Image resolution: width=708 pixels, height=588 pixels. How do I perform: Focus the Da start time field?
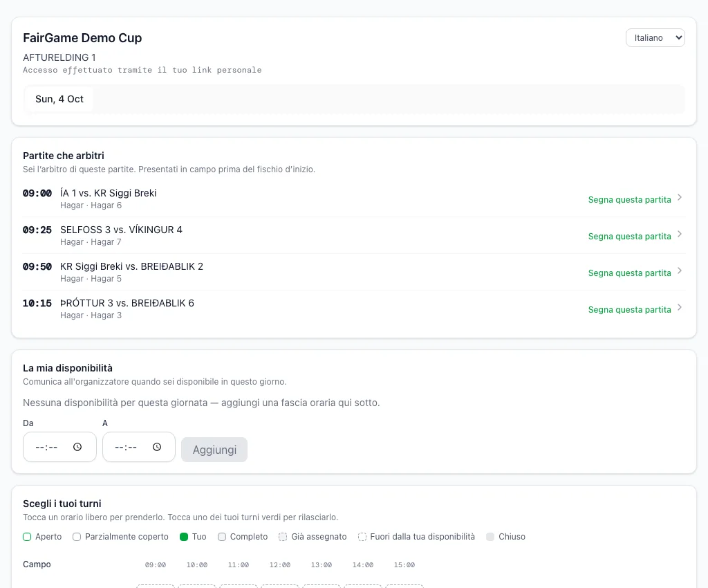(59, 447)
